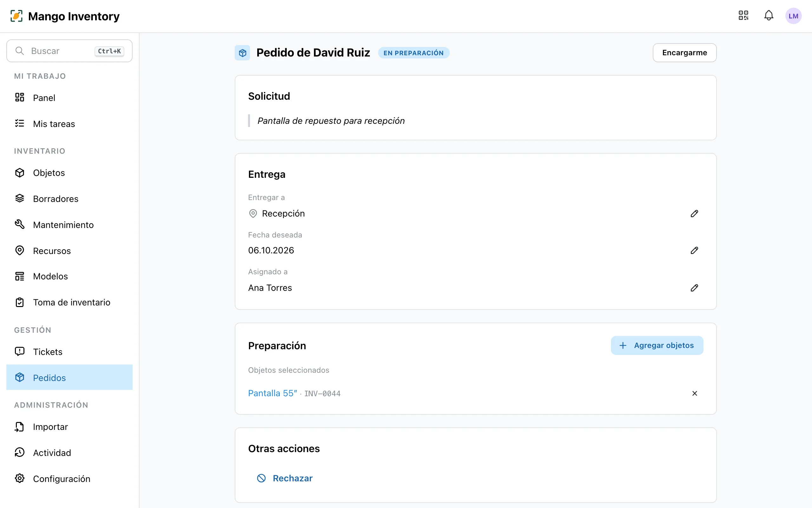Viewport: 812px width, 508px height.
Task: Click the text Pantalla de repuesto para recepción
Action: click(x=331, y=121)
